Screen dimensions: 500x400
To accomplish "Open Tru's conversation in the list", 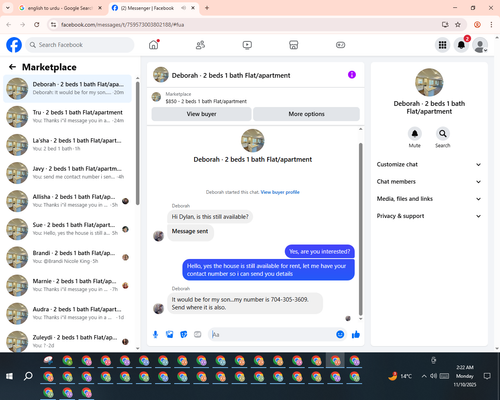I will 67,117.
